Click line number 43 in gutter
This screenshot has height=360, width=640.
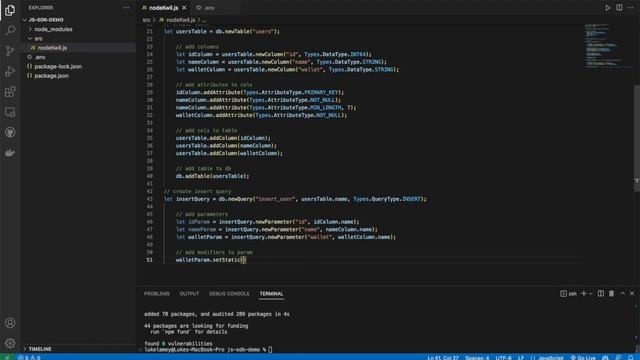(x=149, y=199)
